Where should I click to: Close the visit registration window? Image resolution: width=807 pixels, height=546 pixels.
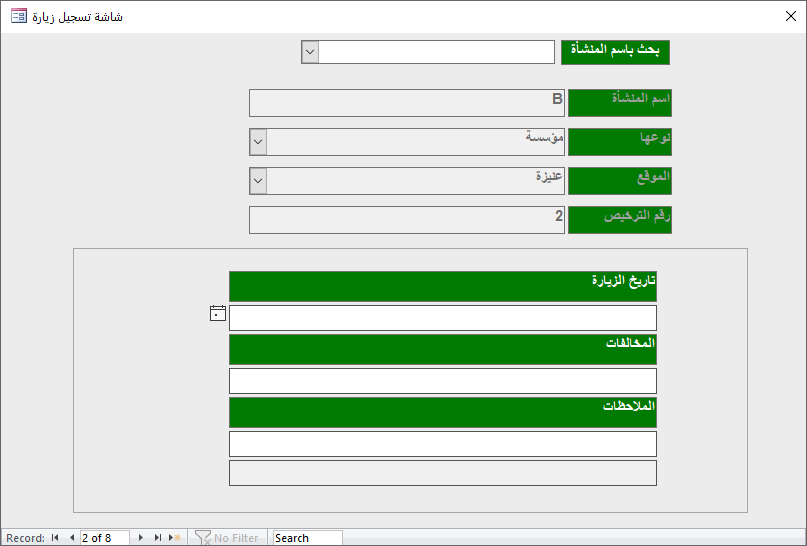coord(791,16)
